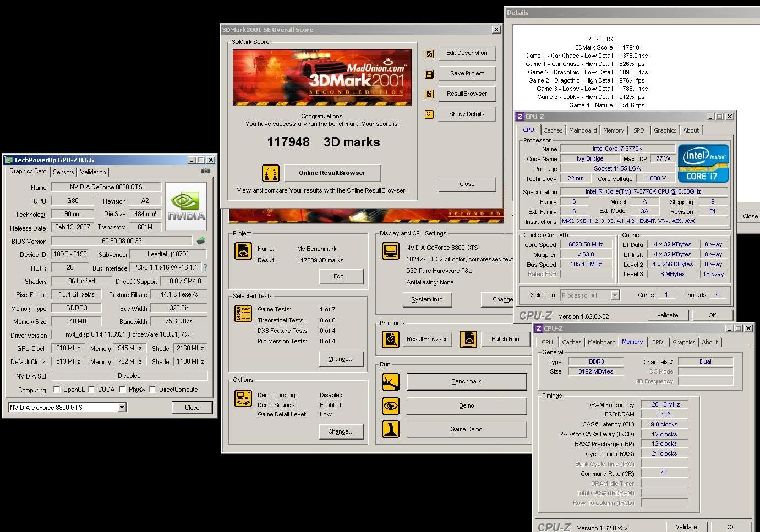
Task: Click the BIOS save chip icon in GPU-Z
Action: click(201, 240)
